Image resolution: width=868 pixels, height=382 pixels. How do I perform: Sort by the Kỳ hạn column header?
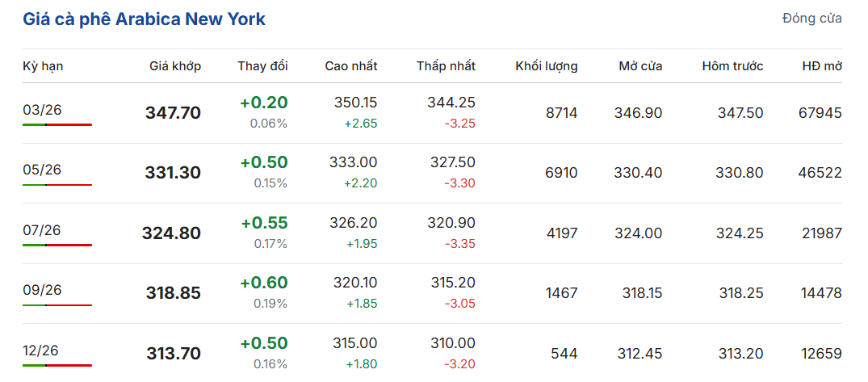point(43,66)
